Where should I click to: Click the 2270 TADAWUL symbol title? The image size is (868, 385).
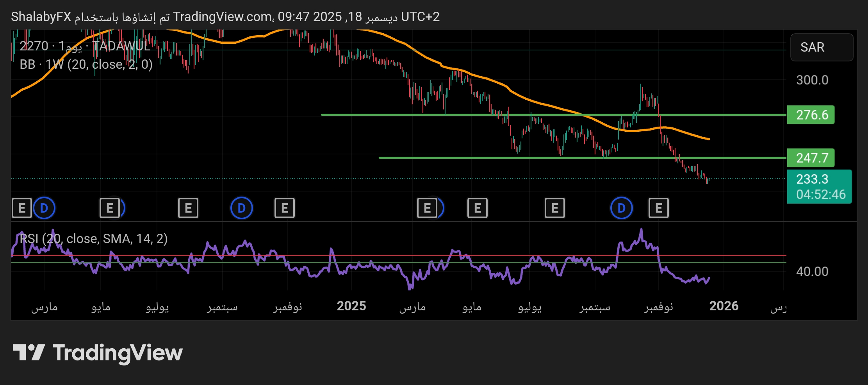[85, 46]
